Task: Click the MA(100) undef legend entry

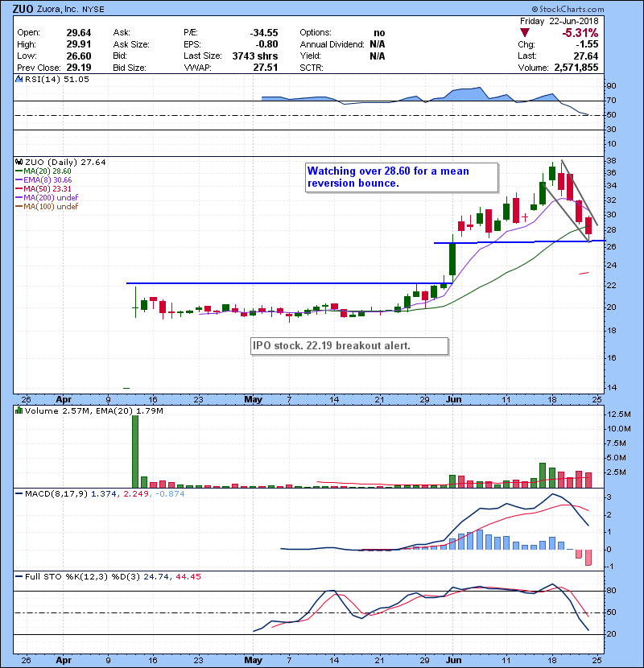Action: pos(47,207)
